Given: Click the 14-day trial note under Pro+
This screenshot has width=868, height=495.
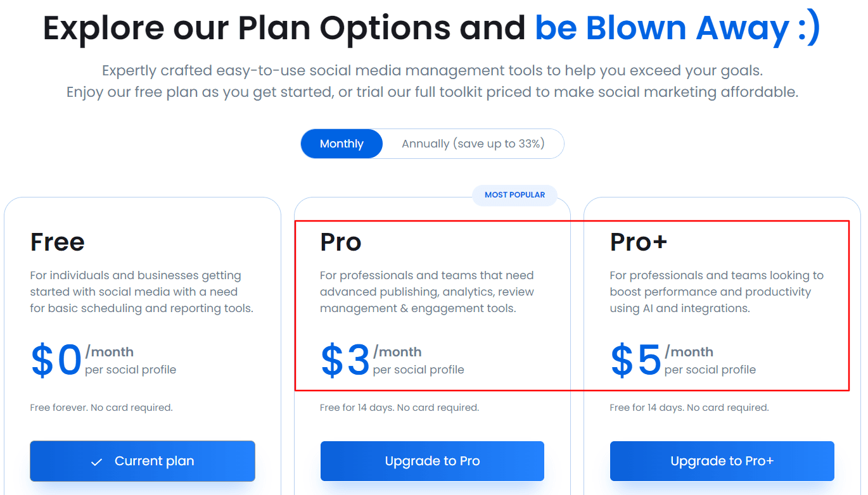Looking at the screenshot, I should click(x=689, y=408).
